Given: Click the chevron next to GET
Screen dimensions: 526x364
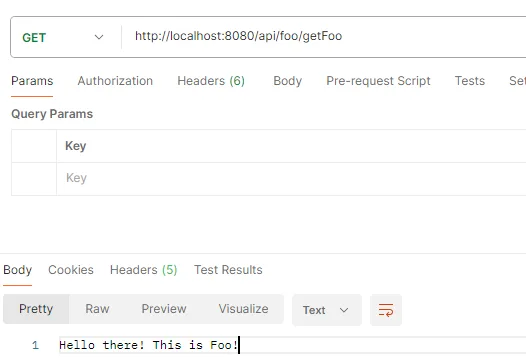Looking at the screenshot, I should [99, 37].
